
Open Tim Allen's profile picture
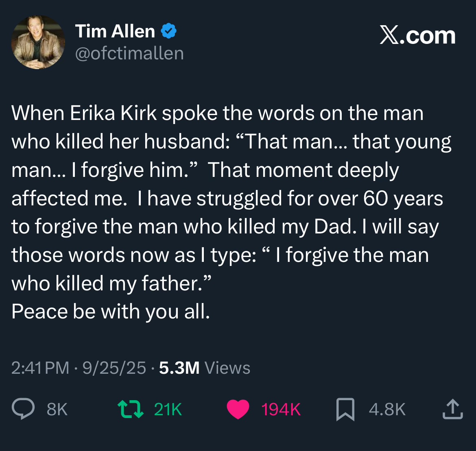38,42
